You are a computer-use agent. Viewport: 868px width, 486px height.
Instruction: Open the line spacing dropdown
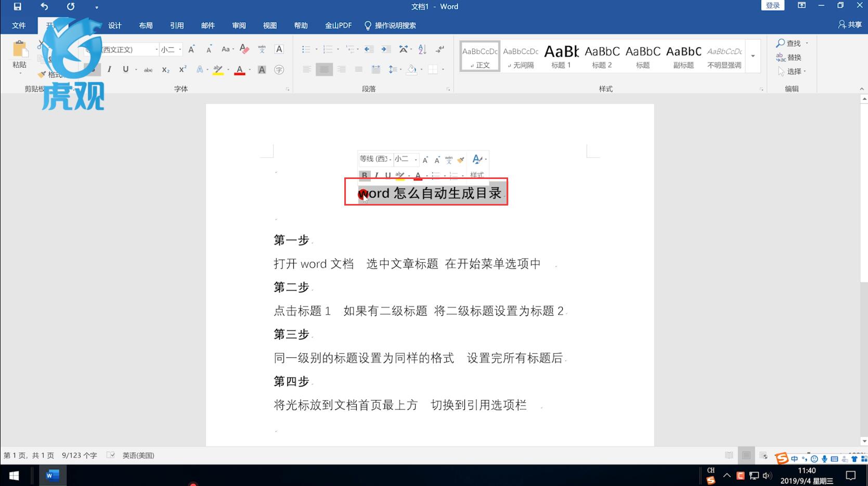point(395,69)
